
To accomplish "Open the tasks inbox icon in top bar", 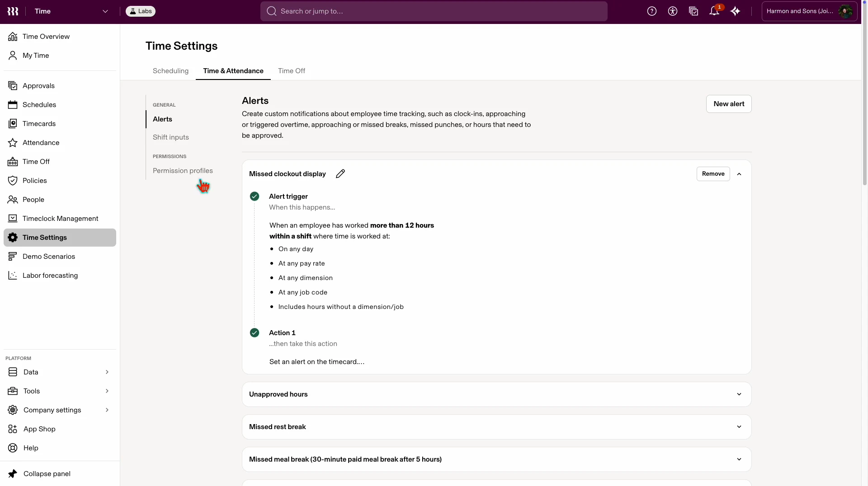I will point(693,11).
